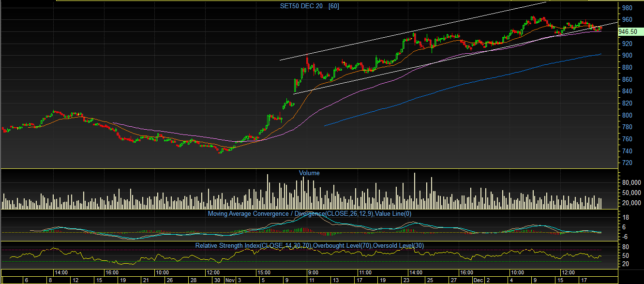Click date 25 on the date axis

[x=430, y=280]
